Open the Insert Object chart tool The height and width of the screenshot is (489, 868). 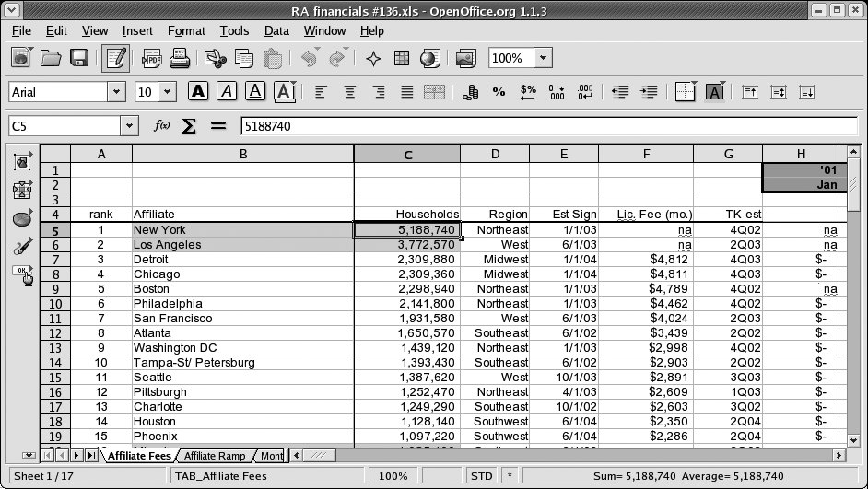click(x=22, y=218)
